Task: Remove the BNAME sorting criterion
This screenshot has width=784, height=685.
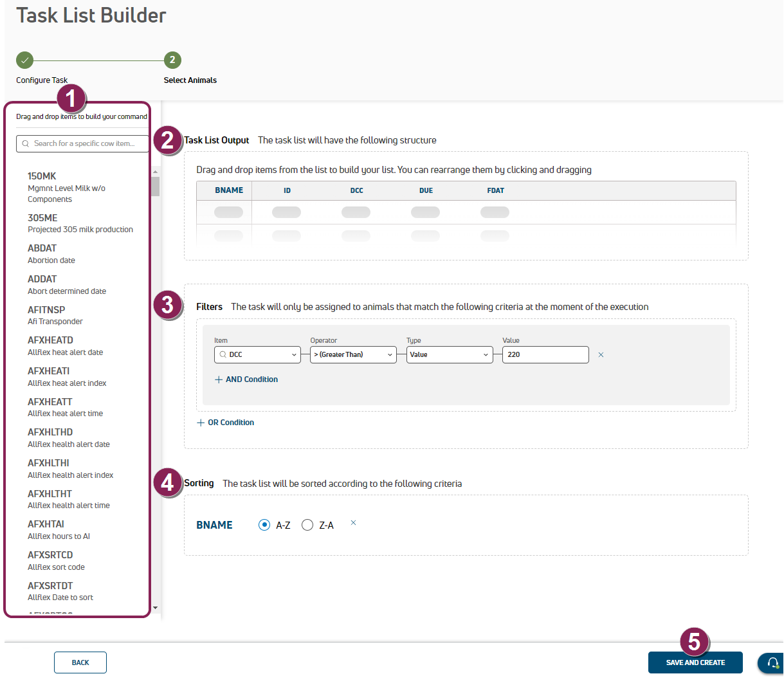Action: point(353,523)
